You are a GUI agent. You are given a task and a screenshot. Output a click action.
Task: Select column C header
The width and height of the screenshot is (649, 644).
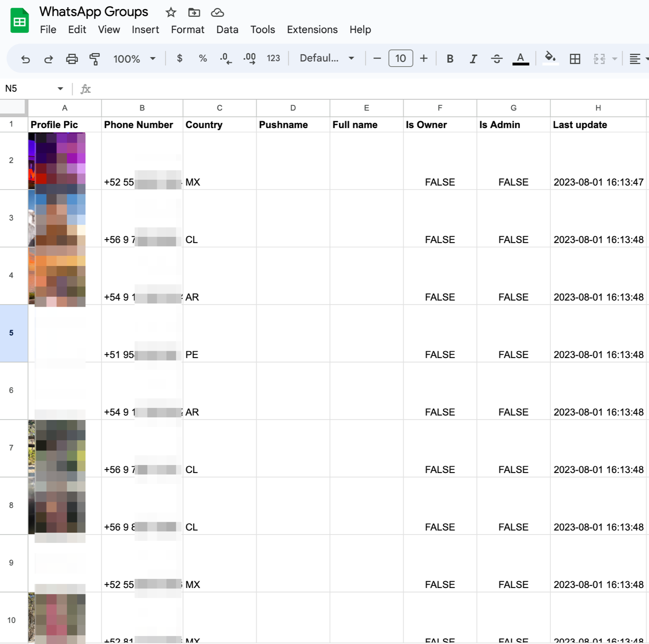coord(219,108)
